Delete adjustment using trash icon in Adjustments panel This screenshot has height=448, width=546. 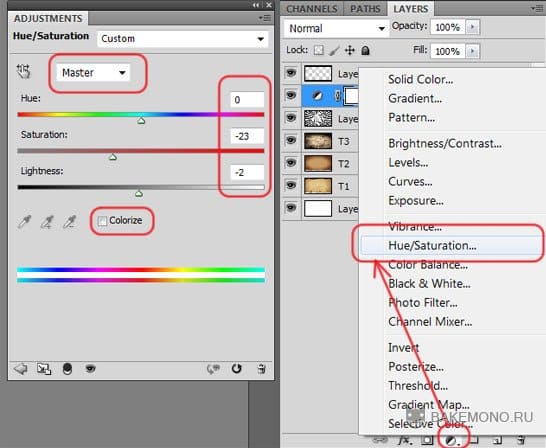point(262,368)
